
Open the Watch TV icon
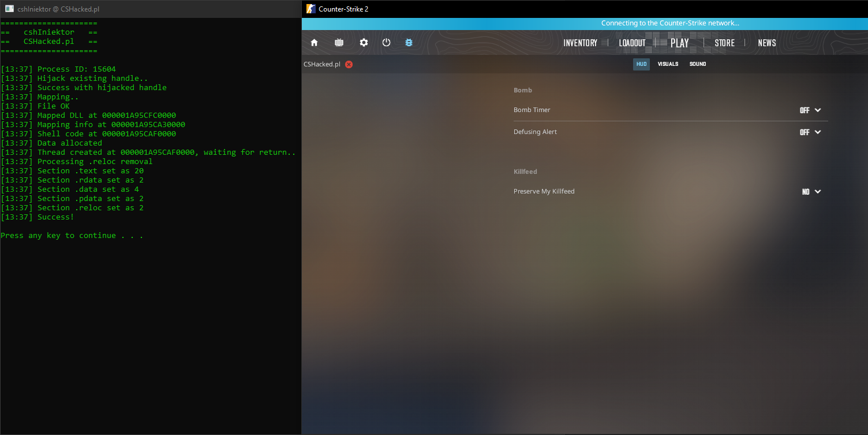339,43
